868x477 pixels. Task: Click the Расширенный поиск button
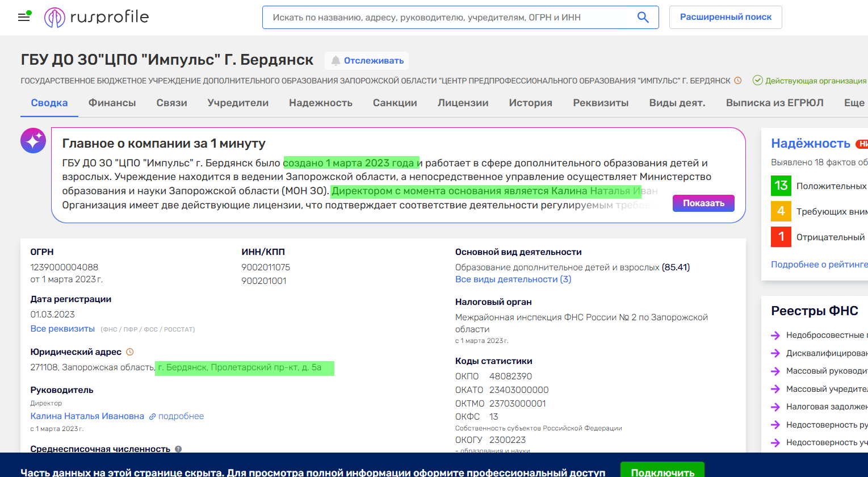[x=726, y=17]
